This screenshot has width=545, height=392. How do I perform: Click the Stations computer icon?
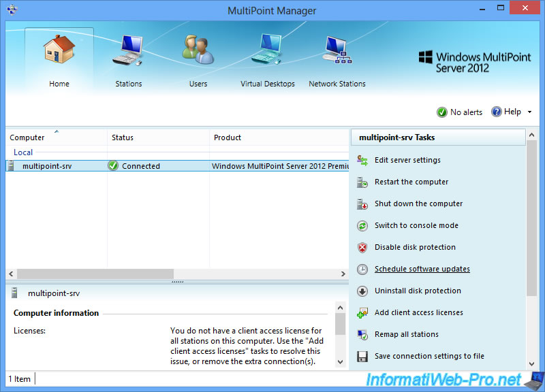128,50
